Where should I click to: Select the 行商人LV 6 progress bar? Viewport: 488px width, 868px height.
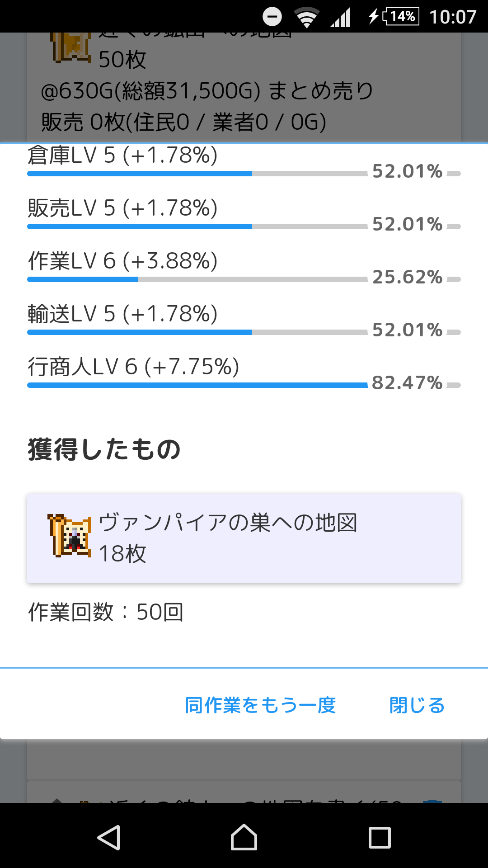(x=197, y=385)
